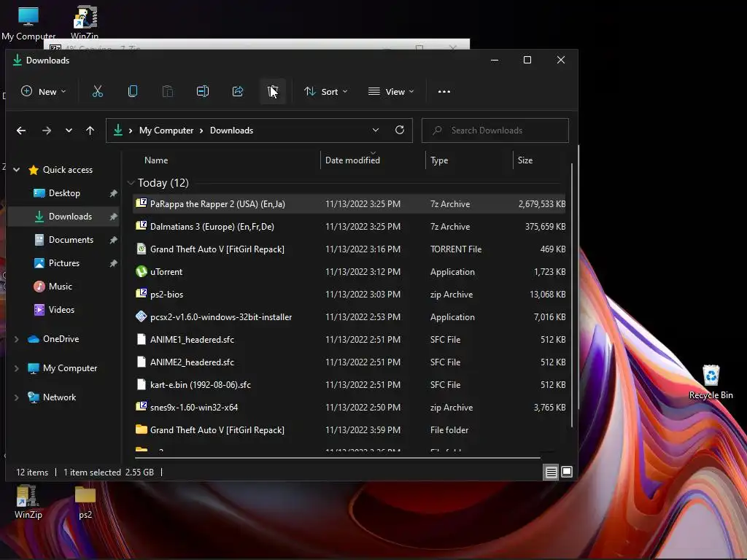Select Dalmatians 3 (Europe) archive

click(x=349, y=227)
